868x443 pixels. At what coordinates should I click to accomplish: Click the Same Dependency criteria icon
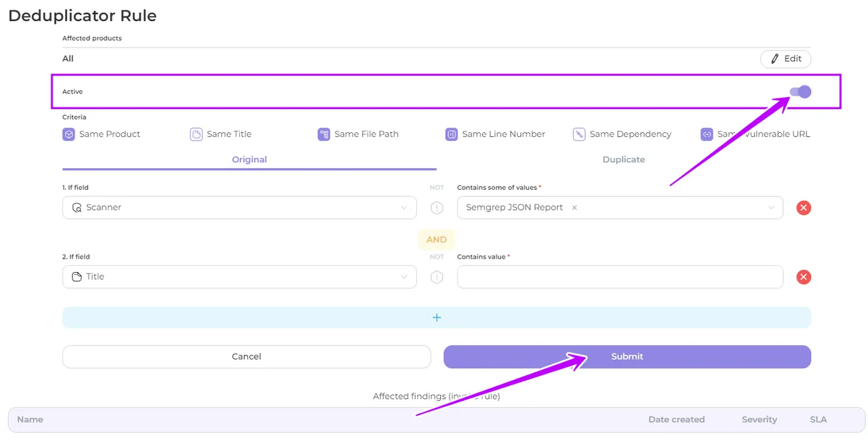tap(579, 134)
